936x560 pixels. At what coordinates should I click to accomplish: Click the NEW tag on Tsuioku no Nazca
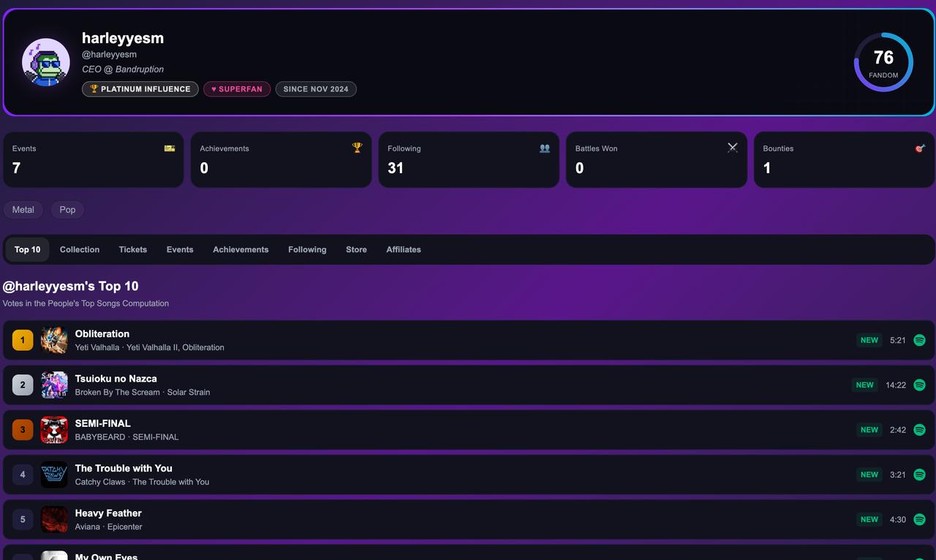[x=865, y=385]
